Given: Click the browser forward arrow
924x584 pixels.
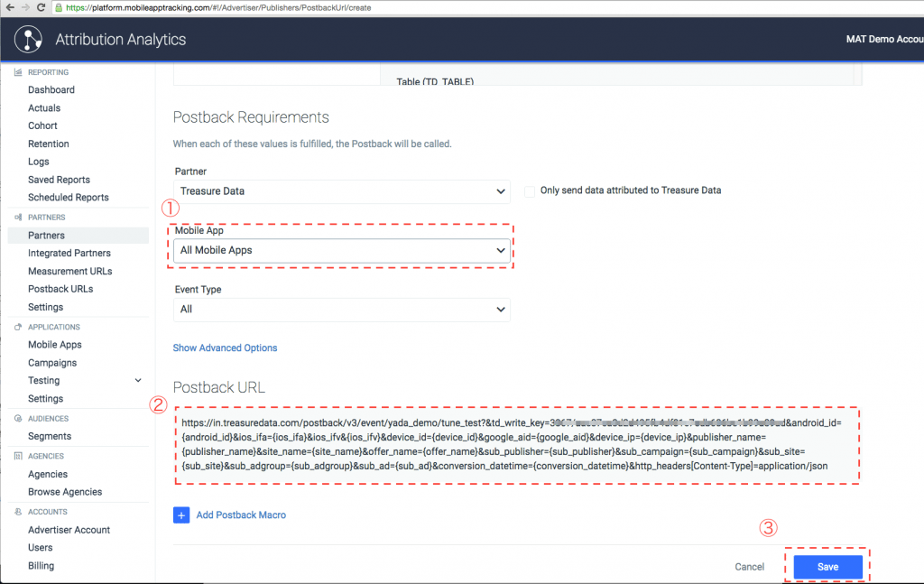Looking at the screenshot, I should pyautogui.click(x=25, y=7).
